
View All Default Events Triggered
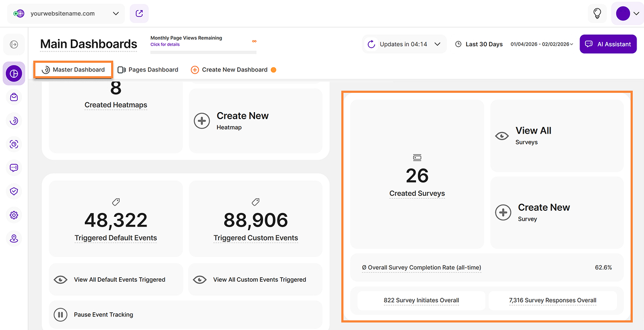click(119, 280)
